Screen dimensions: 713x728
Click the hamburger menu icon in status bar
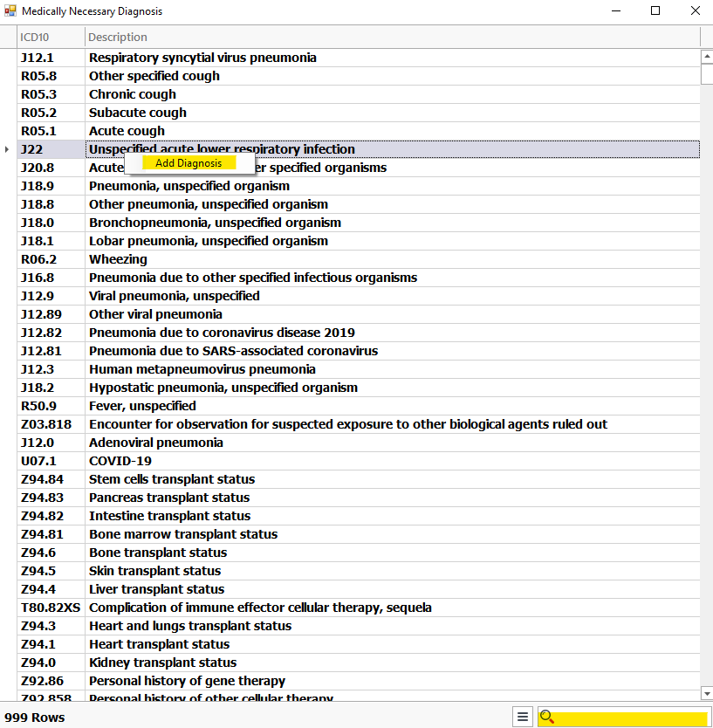coord(522,717)
